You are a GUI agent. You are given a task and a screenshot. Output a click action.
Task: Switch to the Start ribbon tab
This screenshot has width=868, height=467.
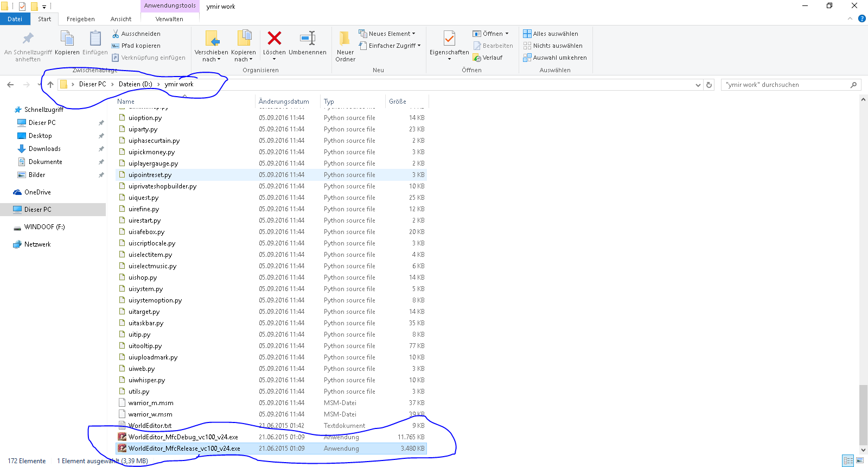[x=44, y=19]
